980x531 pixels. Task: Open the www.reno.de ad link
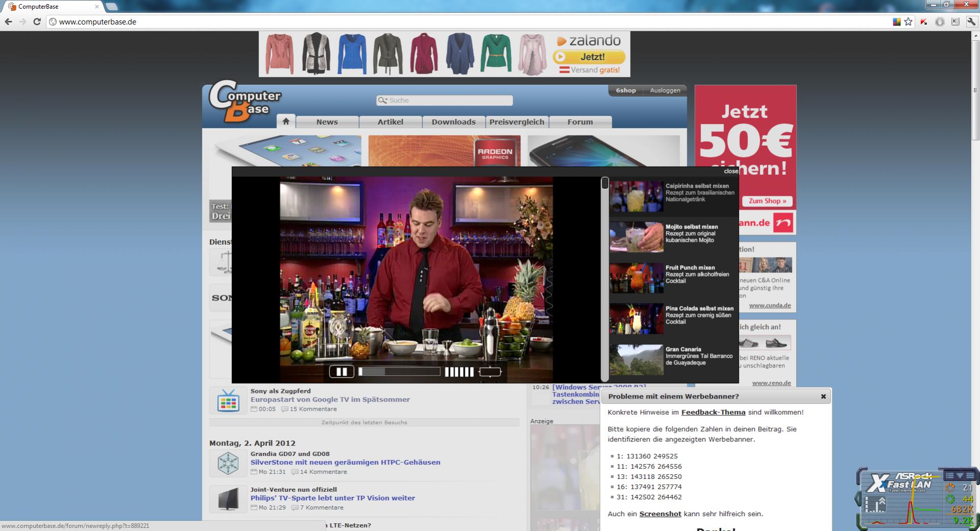click(771, 383)
